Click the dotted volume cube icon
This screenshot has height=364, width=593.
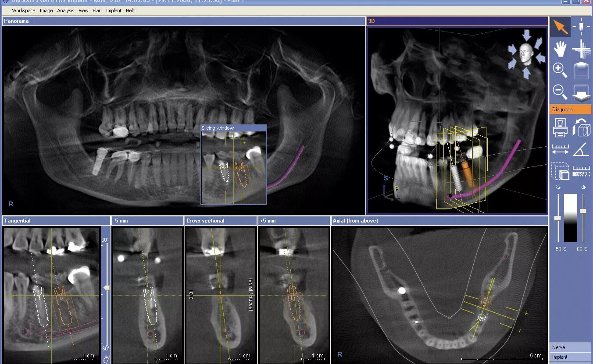pyautogui.click(x=560, y=171)
